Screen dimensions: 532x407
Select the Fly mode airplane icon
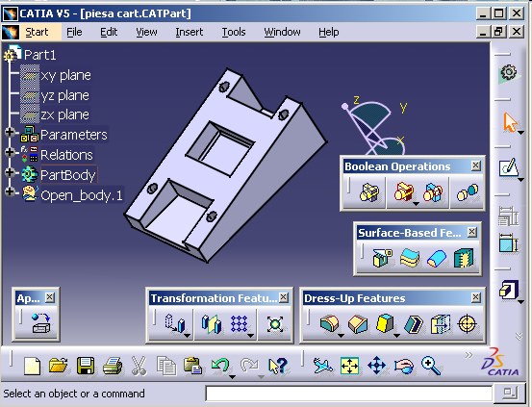coord(322,366)
